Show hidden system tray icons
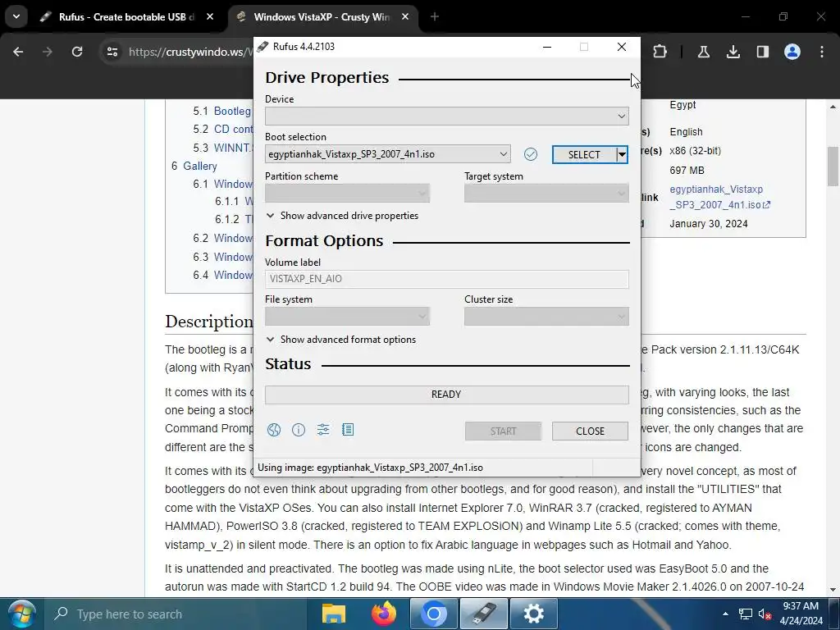Screen dimensions: 840x630 pos(725,614)
